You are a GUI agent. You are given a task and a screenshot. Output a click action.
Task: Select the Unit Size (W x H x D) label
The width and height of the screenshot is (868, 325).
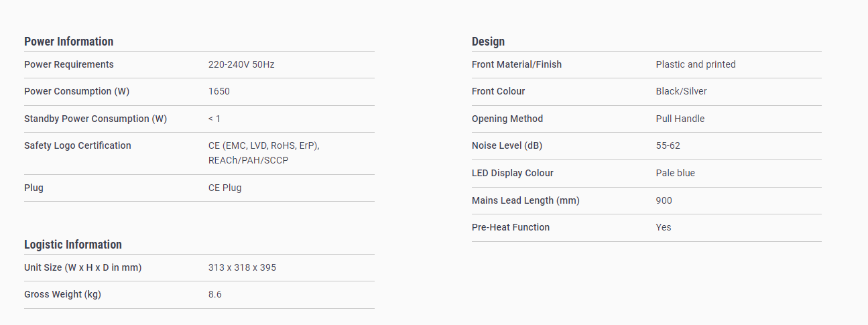pyautogui.click(x=83, y=268)
